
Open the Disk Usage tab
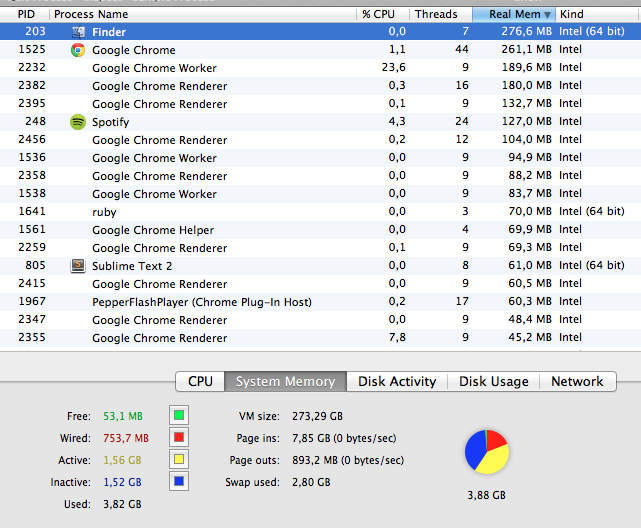pyautogui.click(x=494, y=381)
